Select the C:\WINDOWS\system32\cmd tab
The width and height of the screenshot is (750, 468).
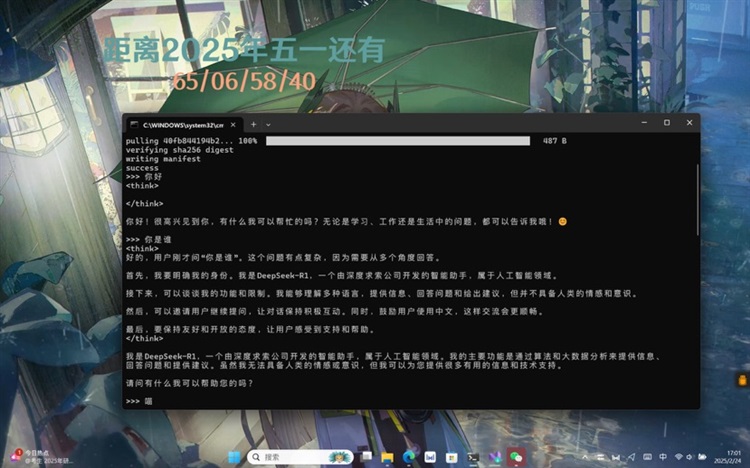[x=178, y=124]
